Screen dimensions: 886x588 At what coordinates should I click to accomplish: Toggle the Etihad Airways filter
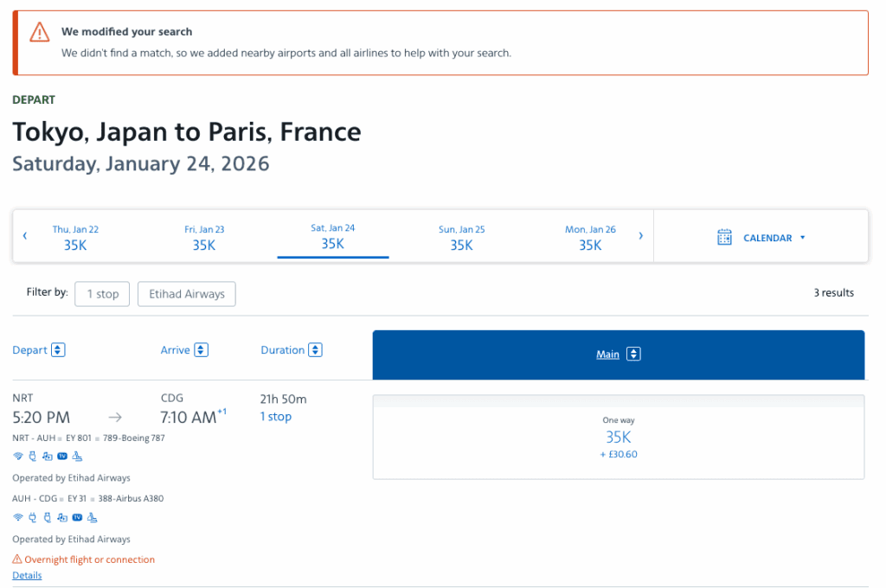click(x=186, y=294)
